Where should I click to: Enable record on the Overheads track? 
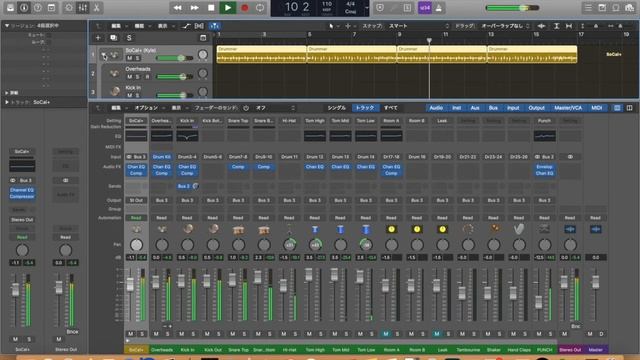[x=147, y=77]
